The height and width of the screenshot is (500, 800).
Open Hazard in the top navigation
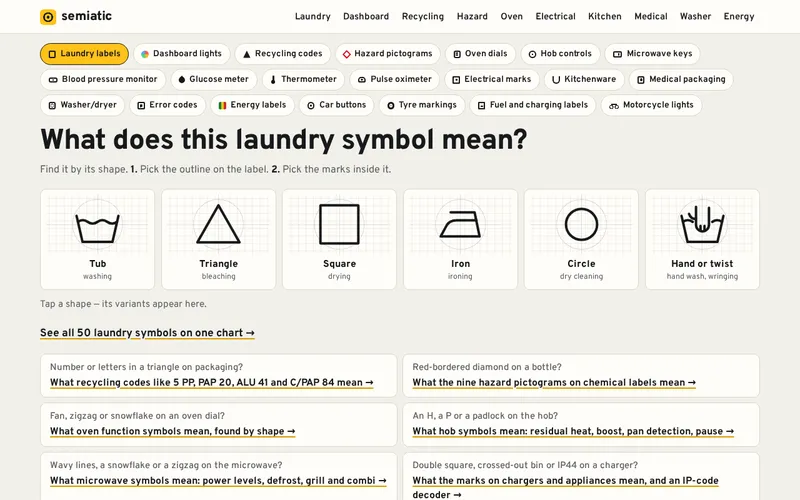(472, 16)
